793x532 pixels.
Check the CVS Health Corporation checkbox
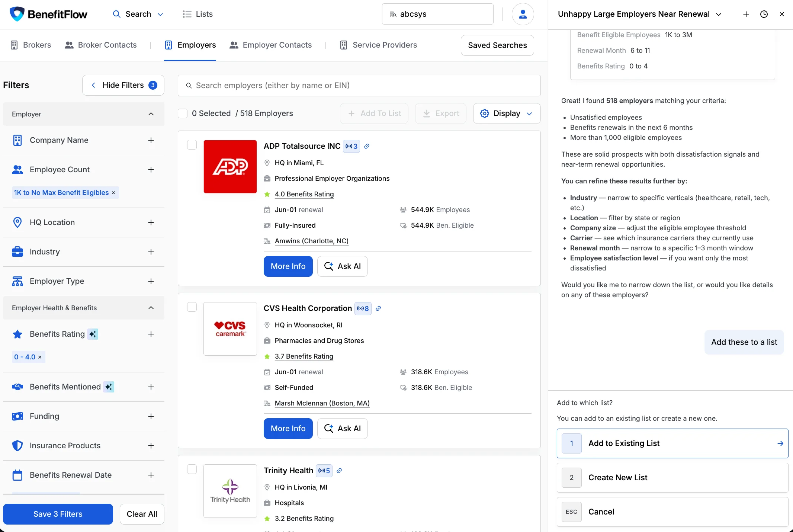[192, 307]
